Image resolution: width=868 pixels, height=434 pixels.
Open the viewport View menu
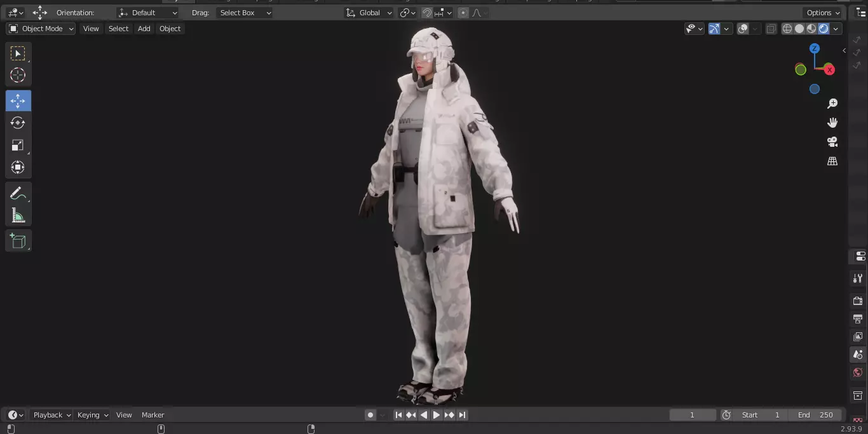(x=91, y=29)
